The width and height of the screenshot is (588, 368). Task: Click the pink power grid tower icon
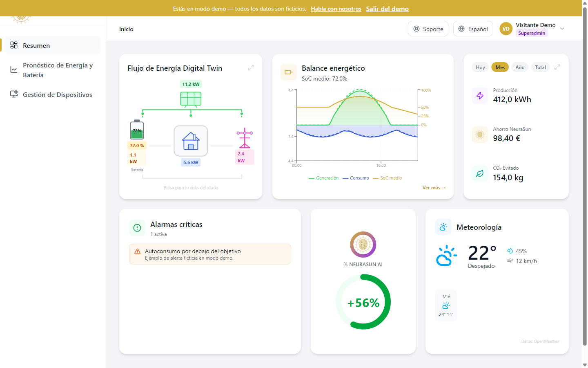coord(245,138)
